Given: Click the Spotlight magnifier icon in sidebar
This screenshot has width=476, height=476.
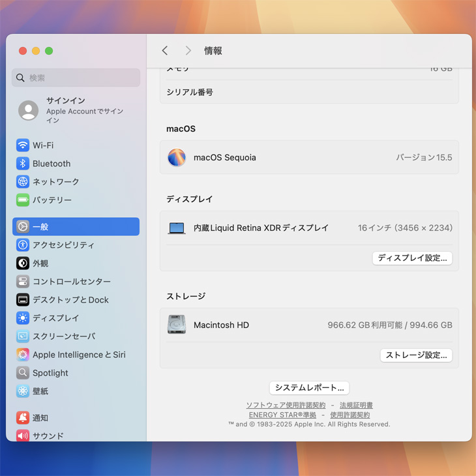Looking at the screenshot, I should coord(23,372).
